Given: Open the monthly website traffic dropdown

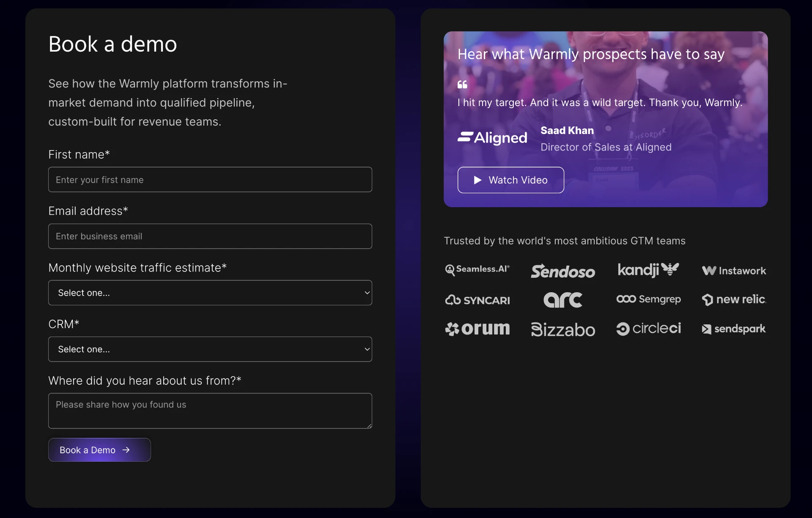Looking at the screenshot, I should (210, 293).
